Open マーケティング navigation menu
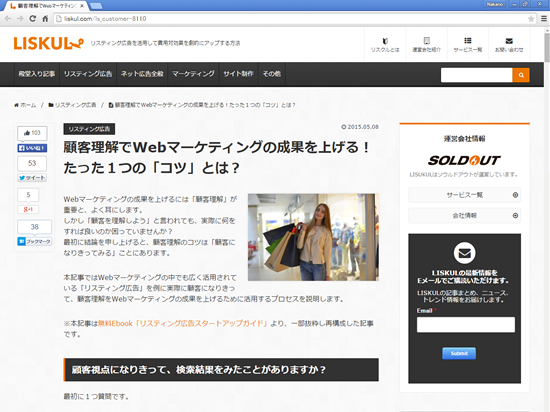 [x=193, y=74]
